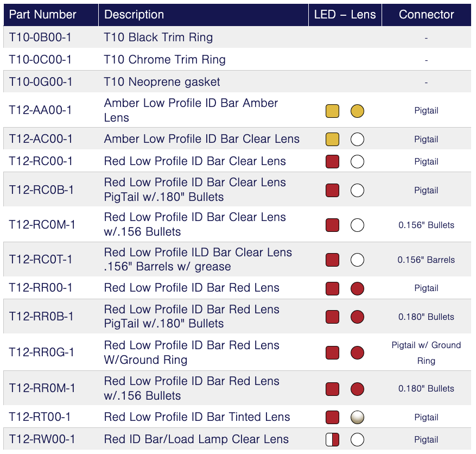The width and height of the screenshot is (476, 454).
Task: Click the clear lens circle for T12-AC00-1
Action: coord(357,140)
